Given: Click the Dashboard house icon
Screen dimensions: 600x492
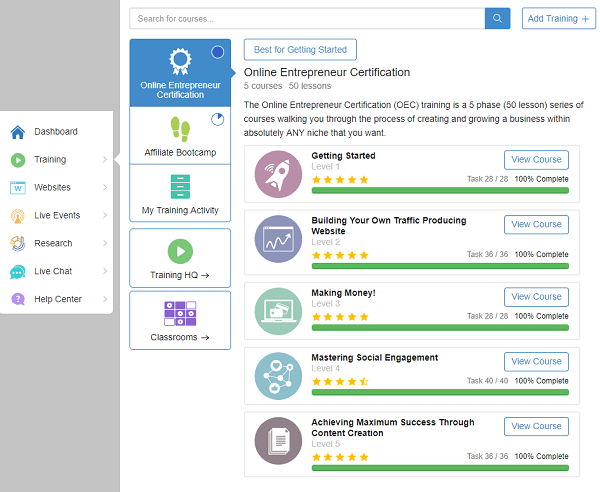Looking at the screenshot, I should 18,132.
